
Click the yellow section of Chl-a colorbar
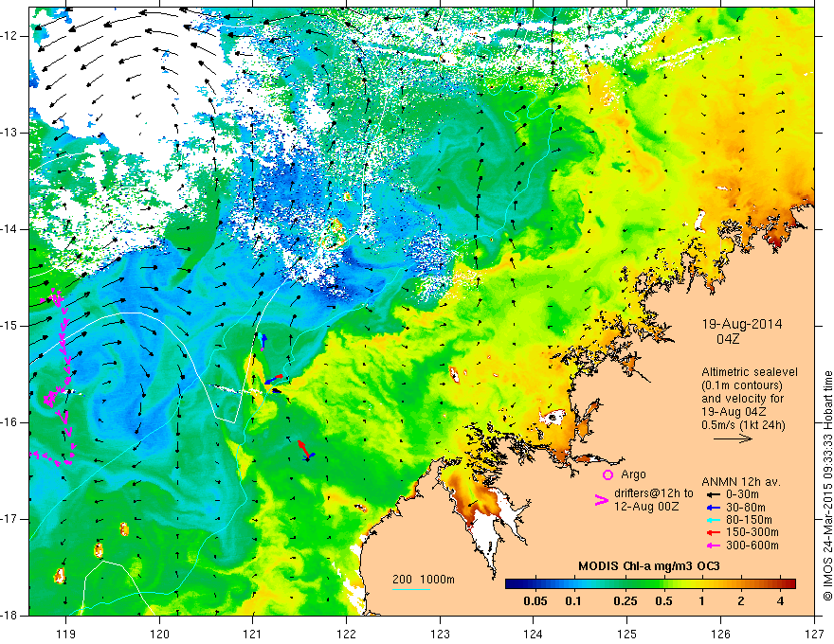(692, 583)
